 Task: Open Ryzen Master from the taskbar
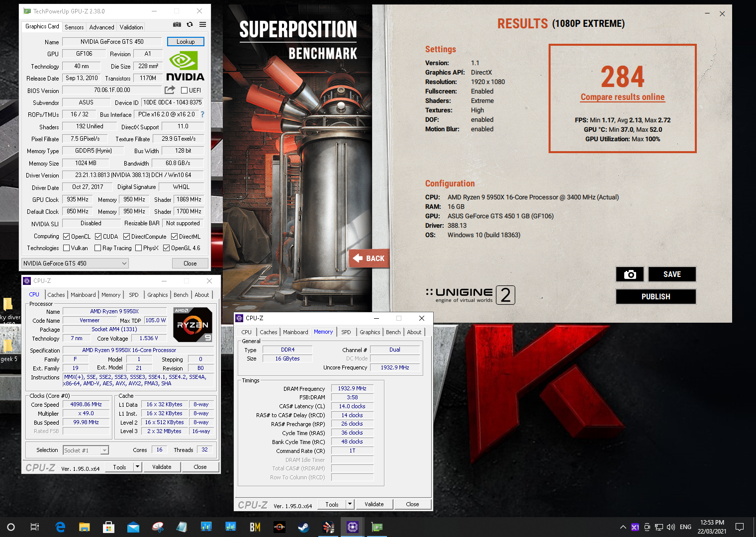point(280,527)
